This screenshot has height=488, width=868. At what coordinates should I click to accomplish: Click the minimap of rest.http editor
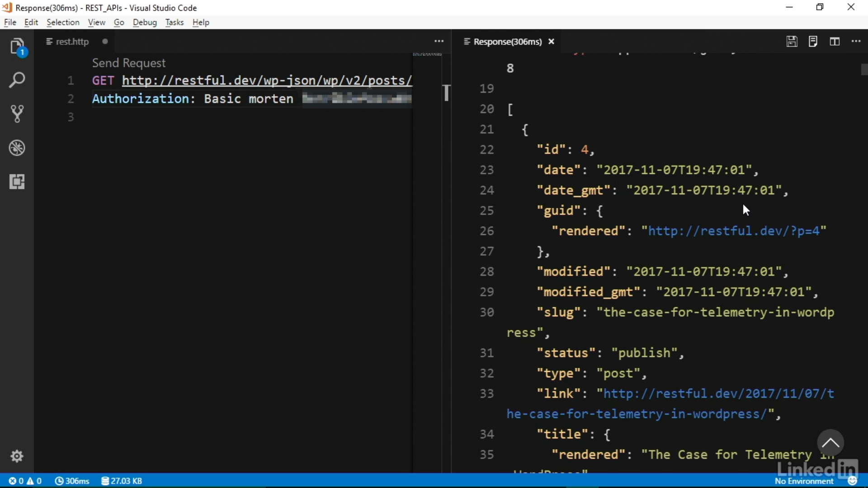click(x=427, y=262)
